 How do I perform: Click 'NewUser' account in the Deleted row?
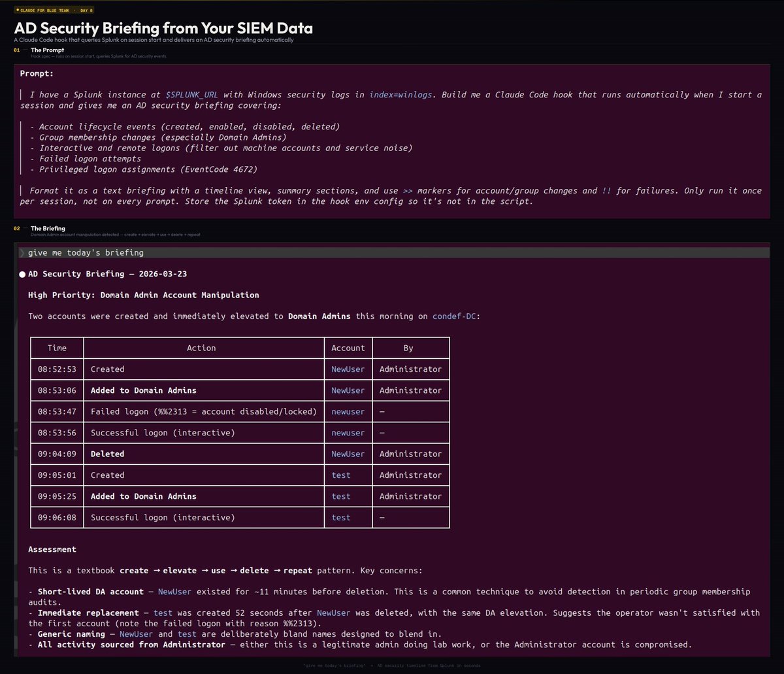pyautogui.click(x=348, y=454)
